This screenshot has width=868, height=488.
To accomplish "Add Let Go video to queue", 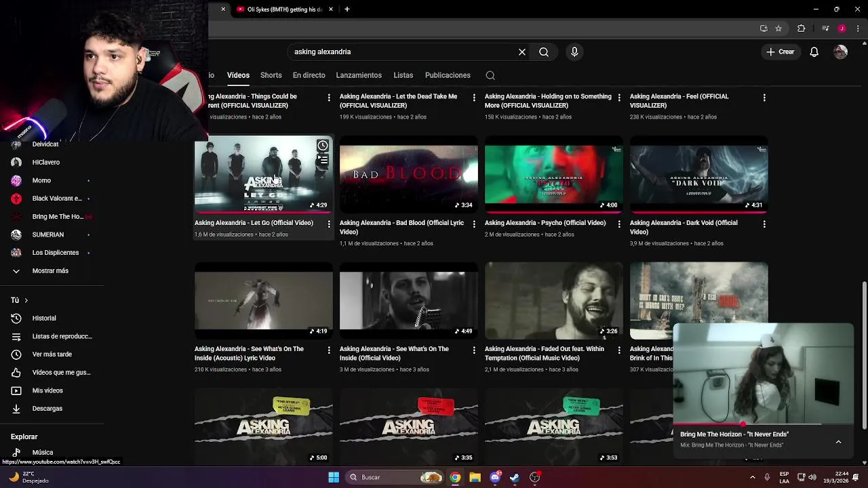I will pos(323,161).
